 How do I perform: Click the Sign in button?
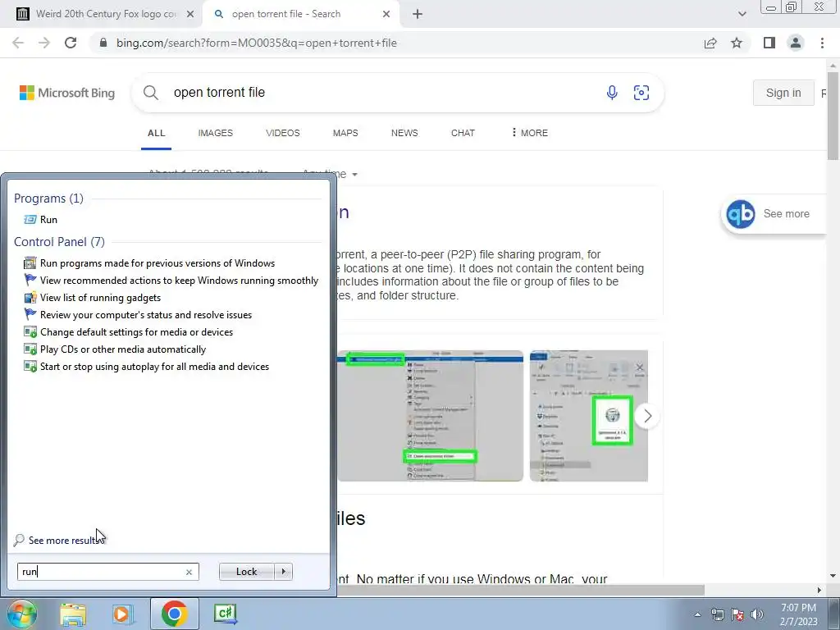pyautogui.click(x=783, y=93)
